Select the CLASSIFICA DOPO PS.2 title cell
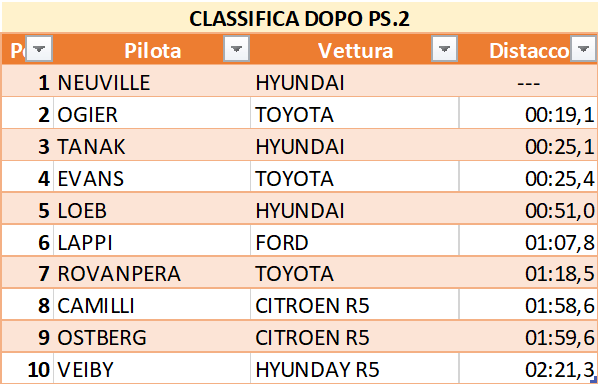The height and width of the screenshot is (386, 600). [299, 18]
